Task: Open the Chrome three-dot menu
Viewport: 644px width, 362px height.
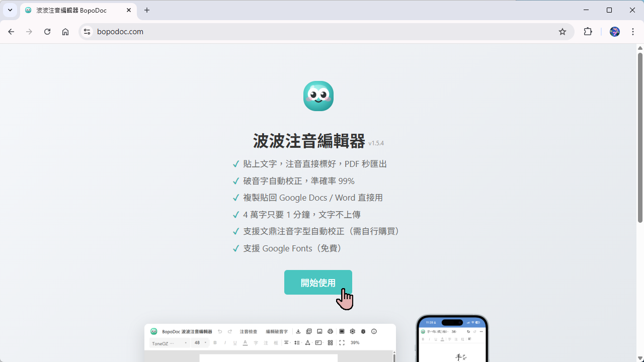Action: click(x=633, y=32)
